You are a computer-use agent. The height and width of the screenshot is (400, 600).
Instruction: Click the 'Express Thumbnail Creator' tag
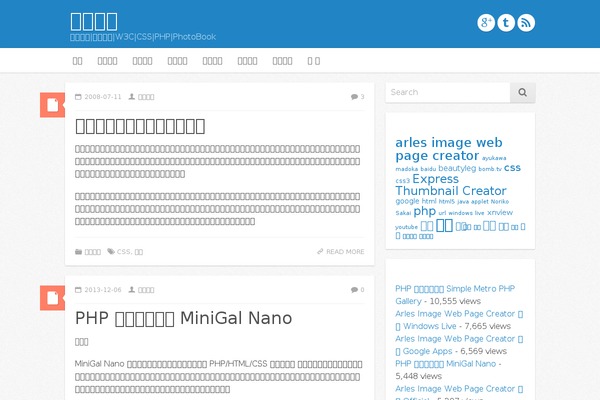451,184
